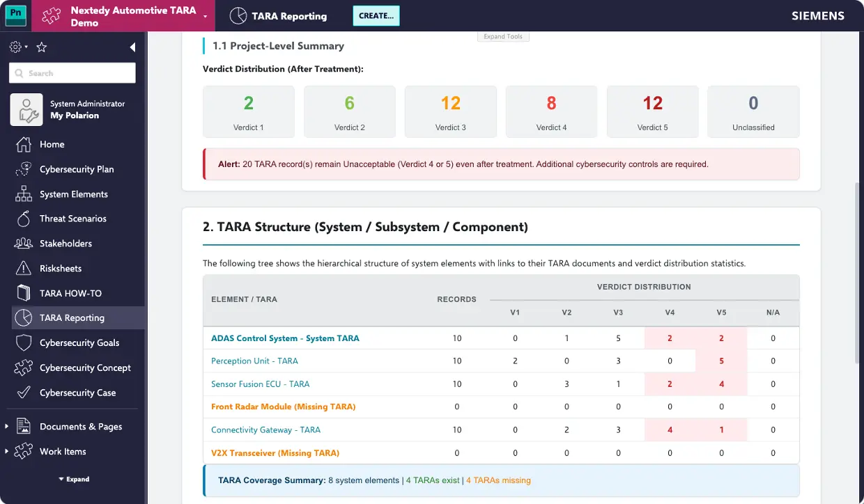864x504 pixels.
Task: Expand the Work Items tree node
Action: click(x=7, y=452)
